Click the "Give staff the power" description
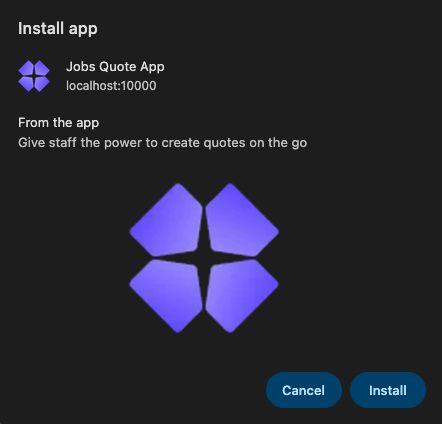Screen dimensions: 442x424 [162, 143]
